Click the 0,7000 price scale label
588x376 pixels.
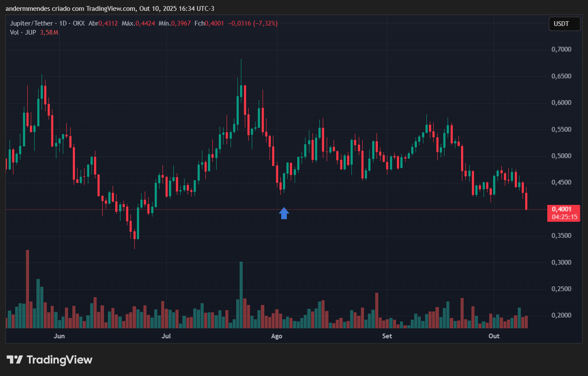561,49
